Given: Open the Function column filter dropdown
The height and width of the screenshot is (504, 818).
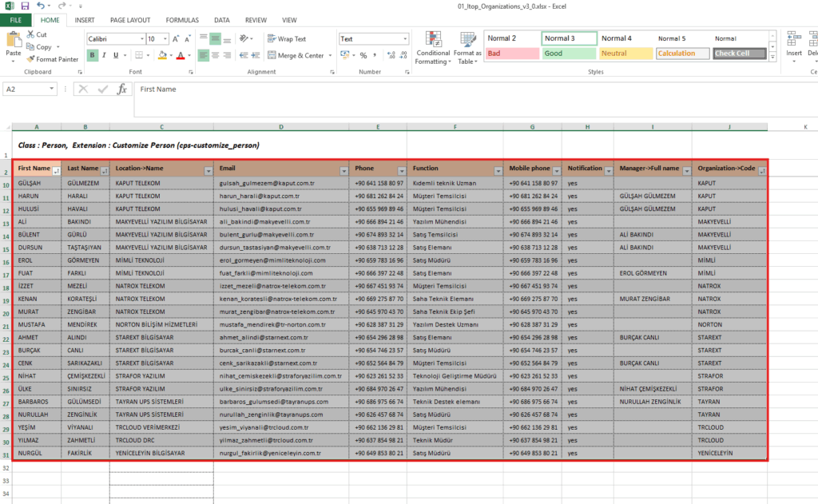Looking at the screenshot, I should (x=498, y=171).
